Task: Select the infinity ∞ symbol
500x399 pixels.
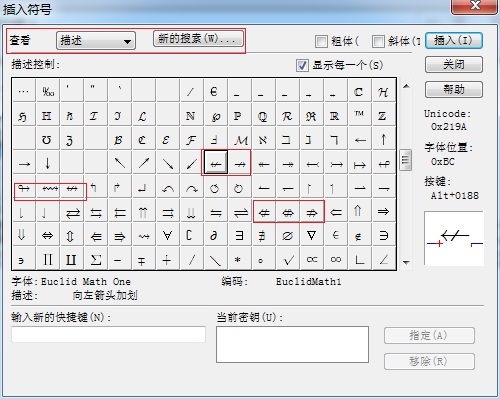Action: pos(335,259)
